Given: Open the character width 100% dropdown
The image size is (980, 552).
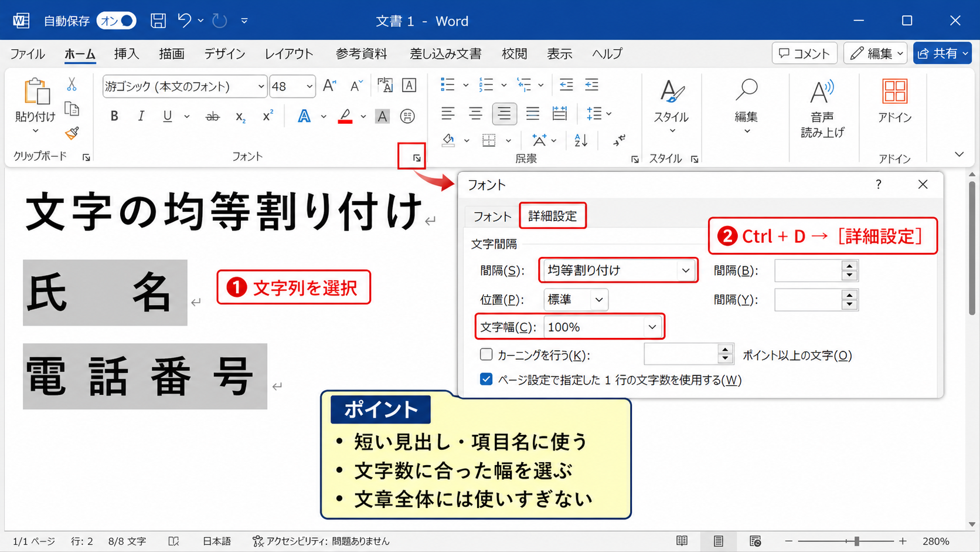Looking at the screenshot, I should (652, 327).
